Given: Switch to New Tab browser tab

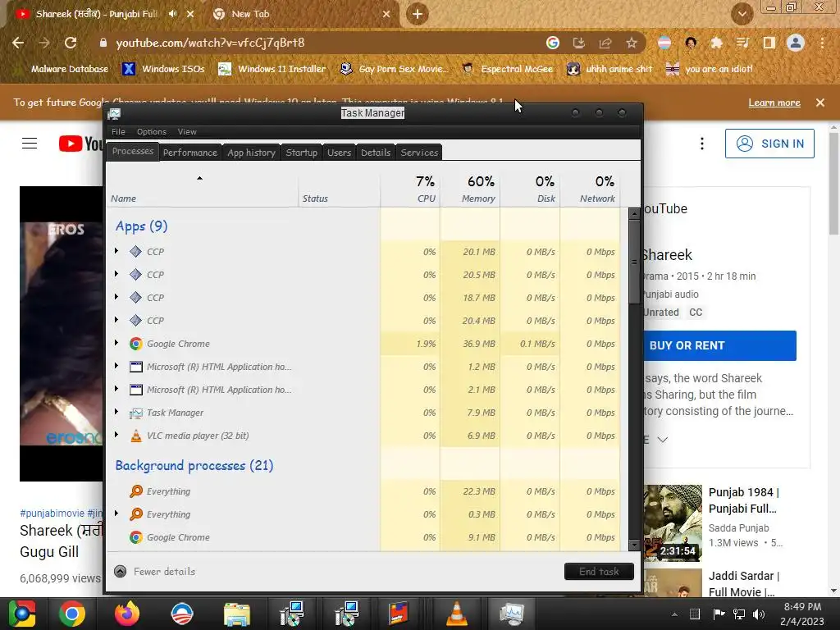Looking at the screenshot, I should coord(302,14).
